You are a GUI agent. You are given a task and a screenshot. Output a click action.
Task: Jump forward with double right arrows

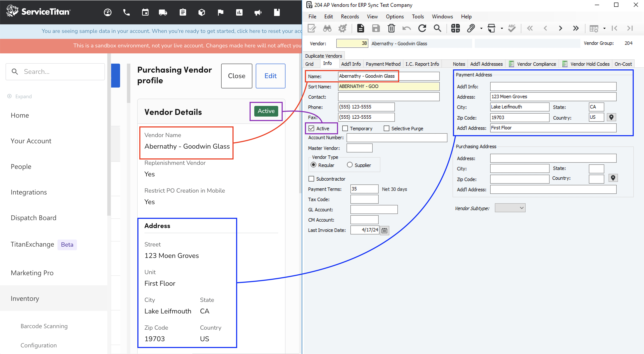[576, 28]
